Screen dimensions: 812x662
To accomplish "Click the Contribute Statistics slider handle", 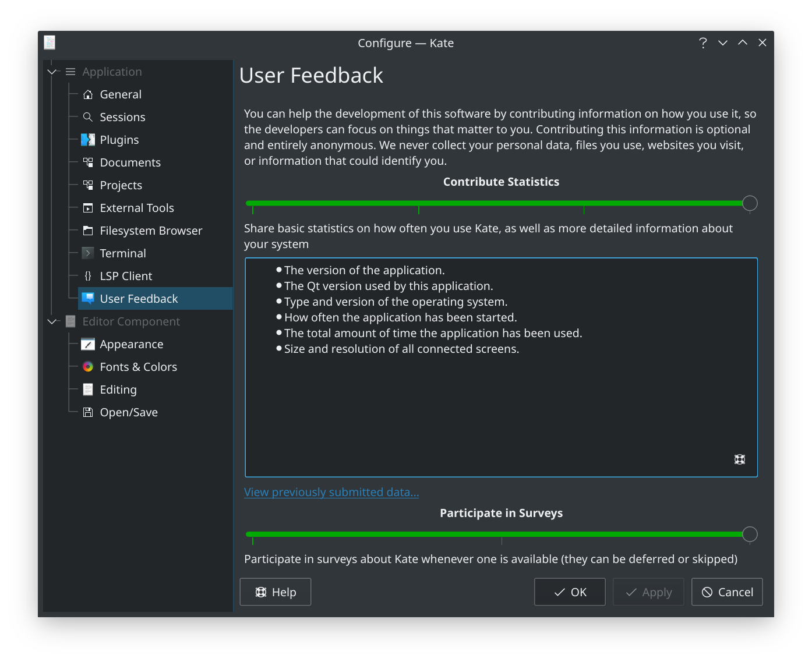I will click(750, 203).
